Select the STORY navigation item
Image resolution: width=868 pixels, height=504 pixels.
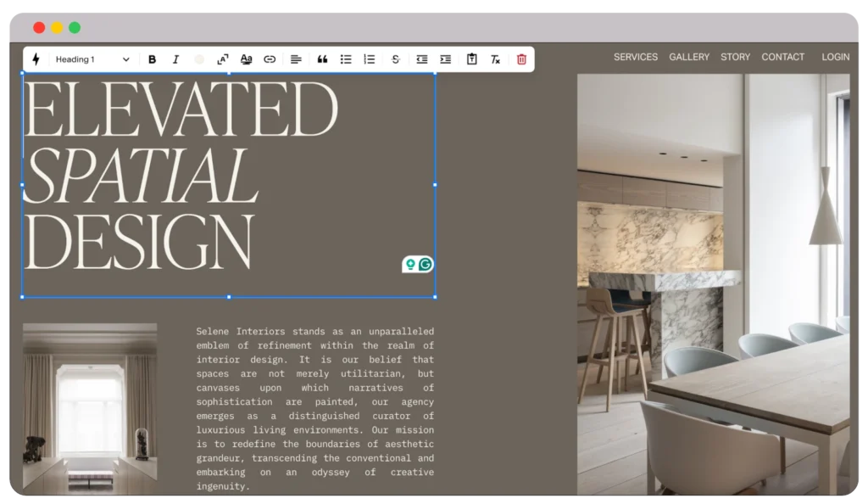[x=735, y=57]
